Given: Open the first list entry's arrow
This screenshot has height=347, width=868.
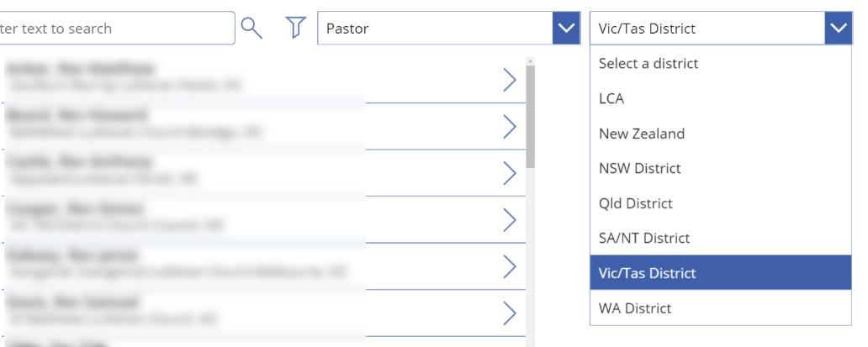Looking at the screenshot, I should 510,80.
